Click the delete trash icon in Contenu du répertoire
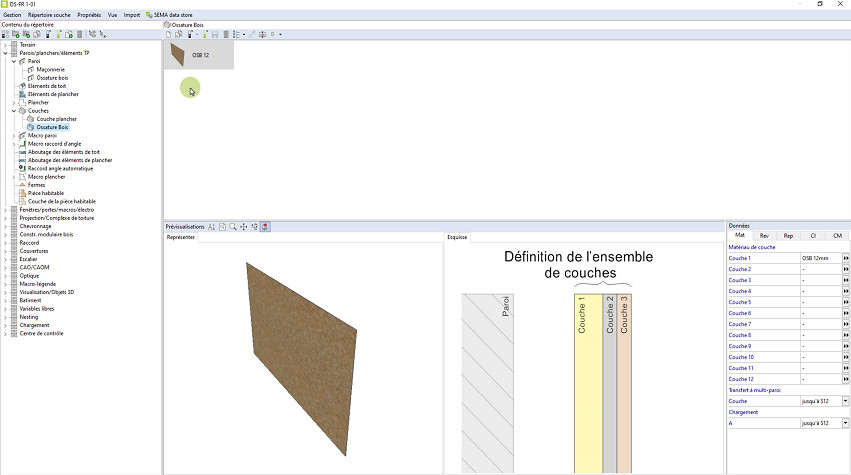Image resolution: width=851 pixels, height=475 pixels. (79, 34)
